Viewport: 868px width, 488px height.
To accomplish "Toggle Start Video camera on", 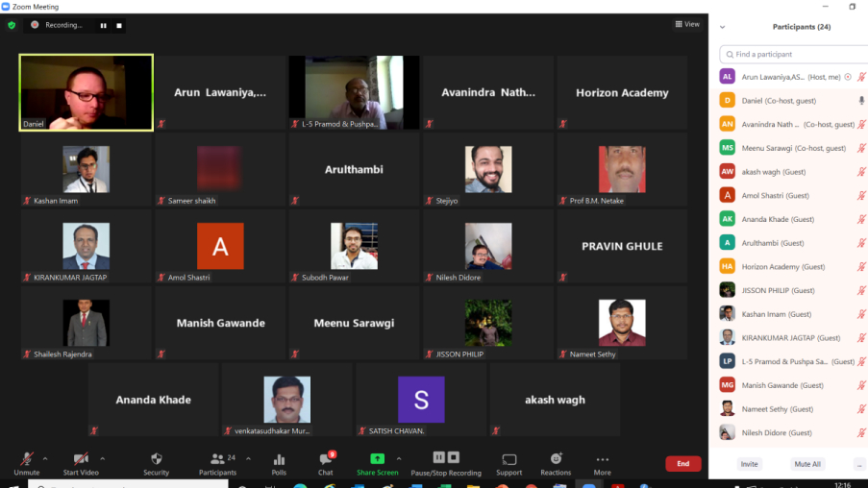I will tap(81, 462).
